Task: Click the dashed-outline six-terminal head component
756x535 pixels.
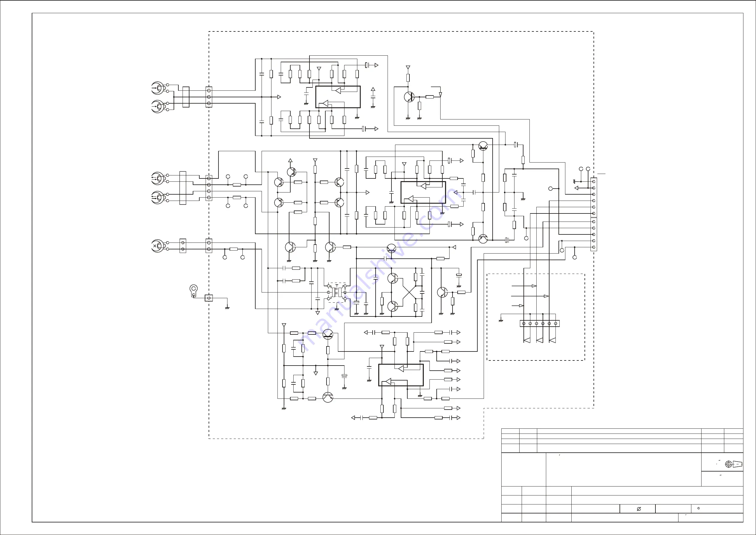Action: click(x=336, y=292)
